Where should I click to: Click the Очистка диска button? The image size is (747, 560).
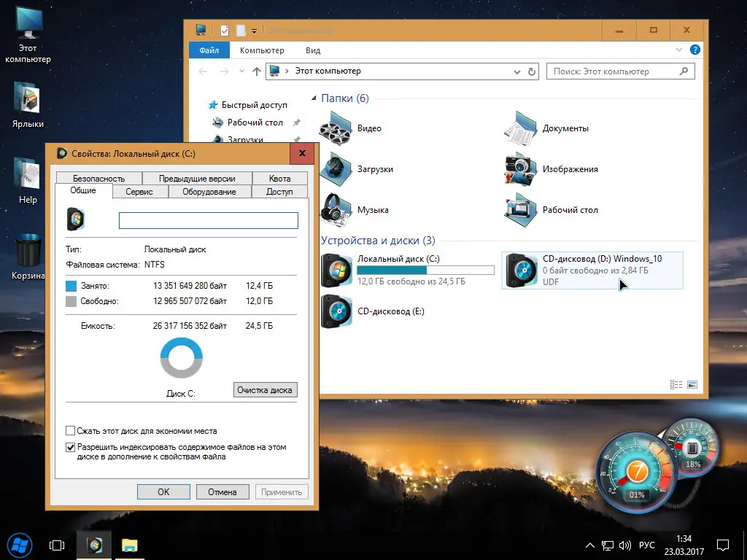(x=266, y=390)
